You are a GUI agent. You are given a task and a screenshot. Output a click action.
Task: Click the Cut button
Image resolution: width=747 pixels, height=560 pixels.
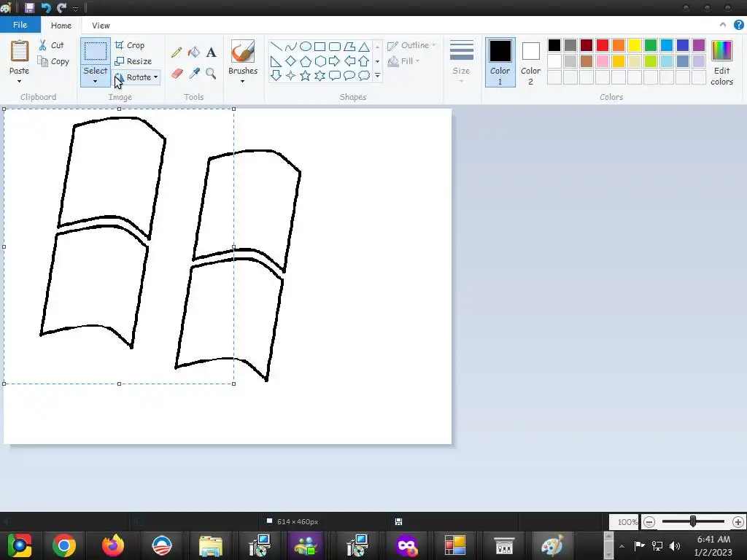(x=51, y=45)
